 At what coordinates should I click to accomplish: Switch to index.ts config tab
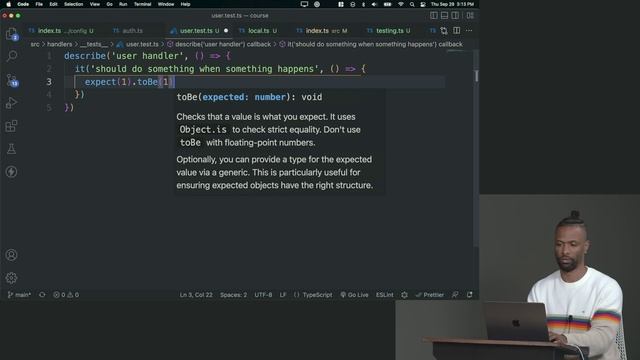(x=61, y=31)
